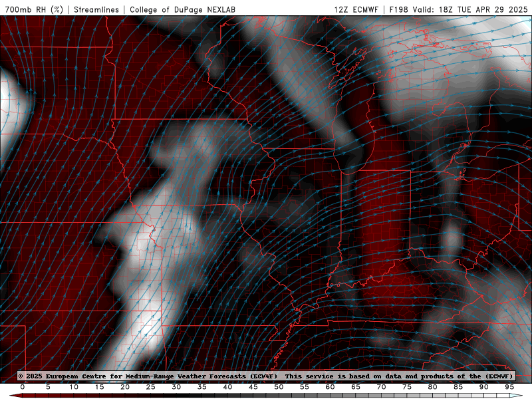Click the '700mb RH (%)' title text
Viewport: 532px width, 399px height.
tap(35, 9)
